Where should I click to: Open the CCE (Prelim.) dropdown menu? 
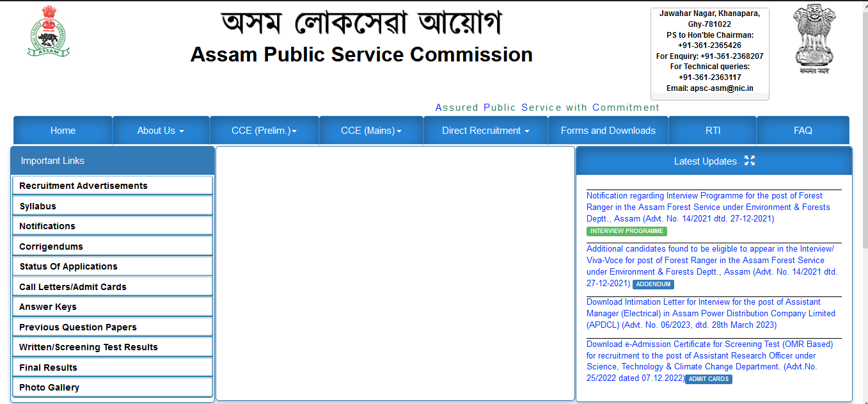pyautogui.click(x=264, y=131)
